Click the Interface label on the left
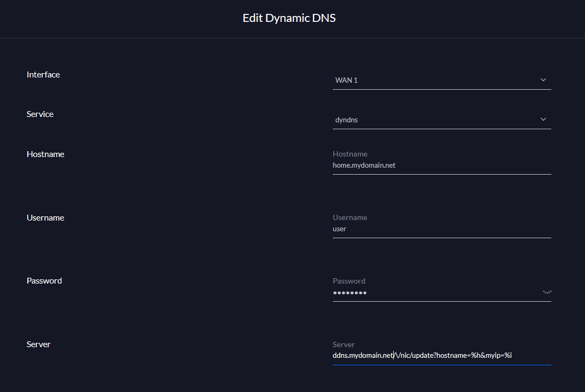Screen dimensions: 585x392 click(x=43, y=74)
